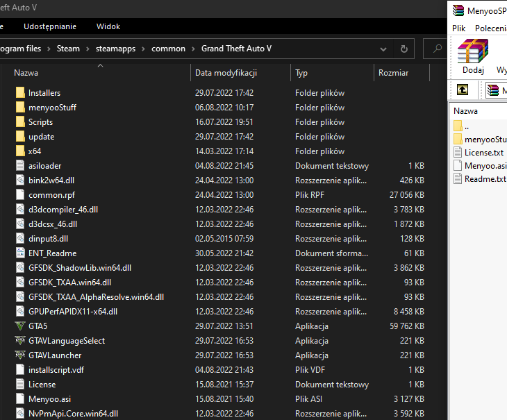Click the Plik VDF type cell
Image resolution: width=507 pixels, height=420 pixels.
310,369
